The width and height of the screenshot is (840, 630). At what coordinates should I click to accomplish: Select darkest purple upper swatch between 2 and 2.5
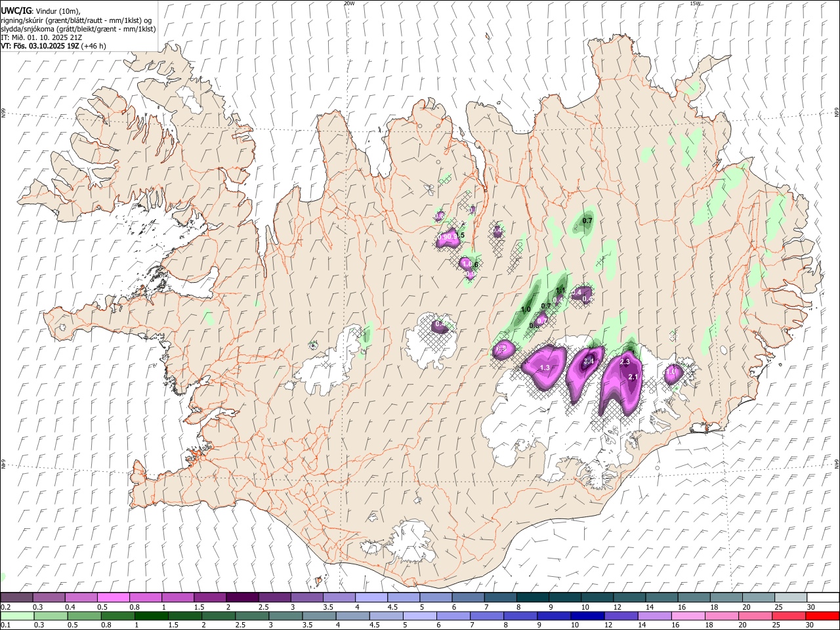pyautogui.click(x=241, y=597)
